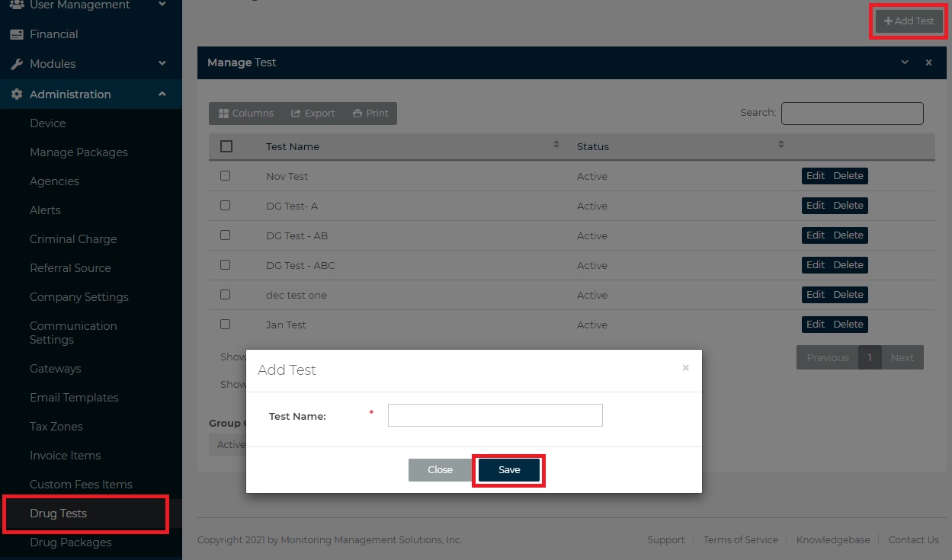Screen dimensions: 952x560
Task: Open Drug Tests in the sidebar
Action: (58, 514)
